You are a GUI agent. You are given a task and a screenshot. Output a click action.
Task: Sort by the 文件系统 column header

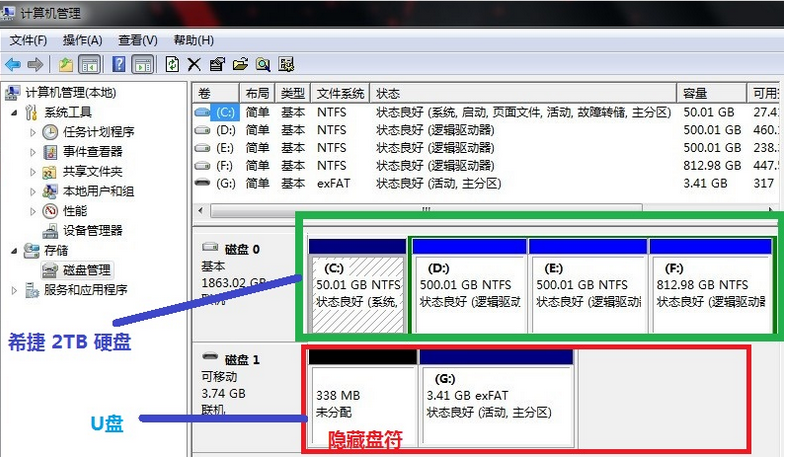tap(340, 94)
